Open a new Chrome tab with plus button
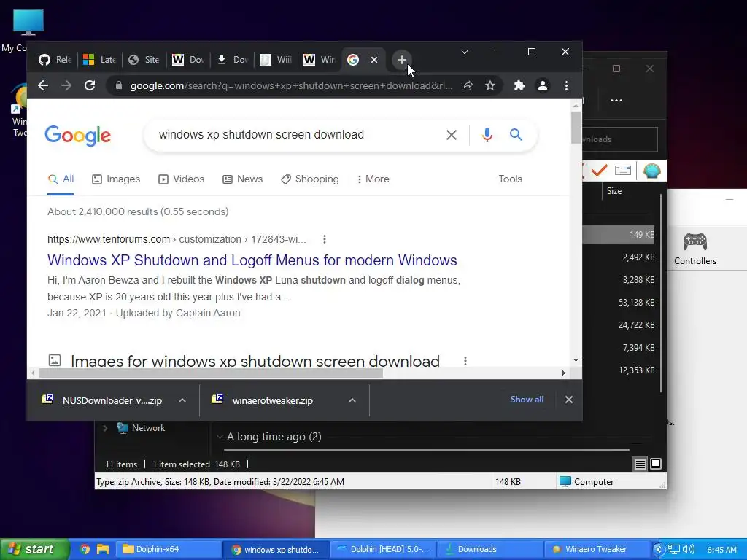The height and width of the screenshot is (560, 747). [x=402, y=60]
